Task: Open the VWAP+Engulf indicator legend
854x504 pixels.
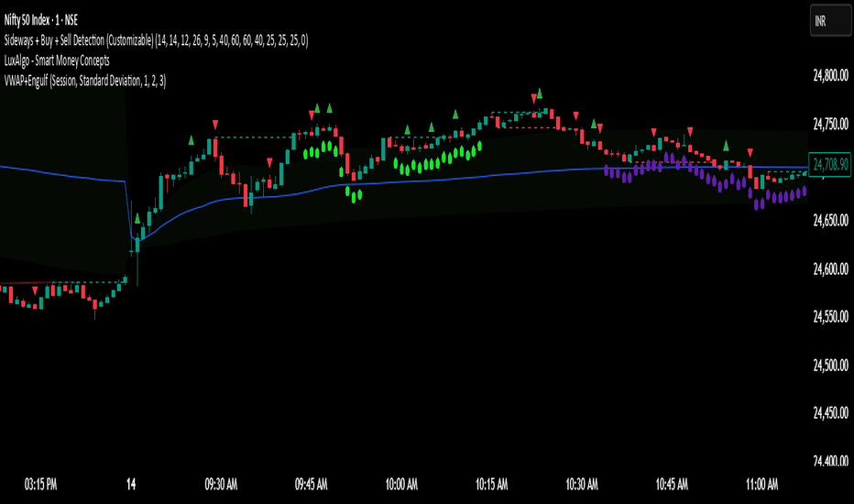Action: click(85, 82)
